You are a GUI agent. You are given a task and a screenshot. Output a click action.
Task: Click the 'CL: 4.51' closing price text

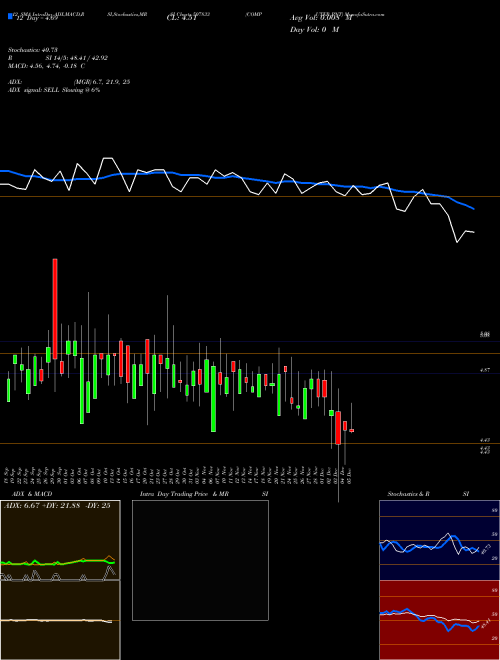coord(181,18)
